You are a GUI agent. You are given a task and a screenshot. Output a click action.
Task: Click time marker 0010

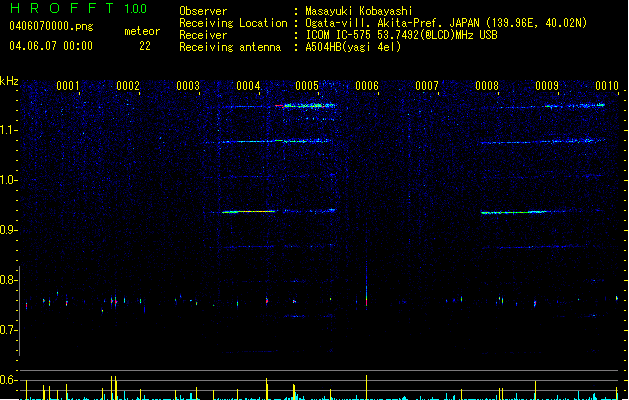pos(607,85)
